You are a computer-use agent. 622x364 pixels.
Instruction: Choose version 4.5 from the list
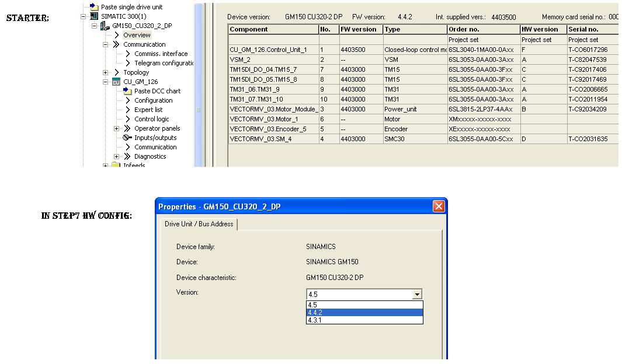364,305
